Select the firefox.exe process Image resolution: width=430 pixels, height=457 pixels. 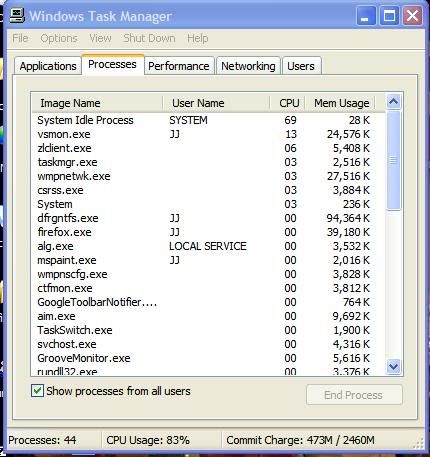click(208, 232)
